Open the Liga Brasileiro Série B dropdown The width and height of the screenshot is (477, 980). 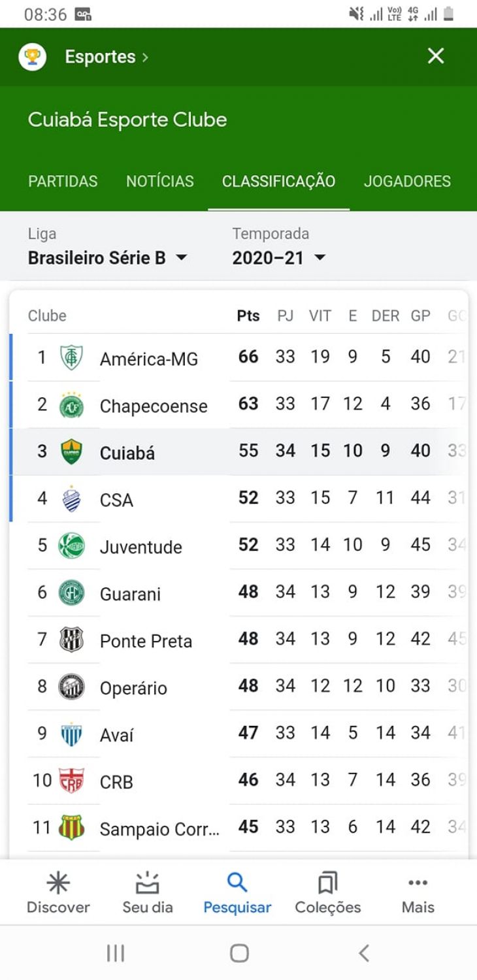click(108, 257)
